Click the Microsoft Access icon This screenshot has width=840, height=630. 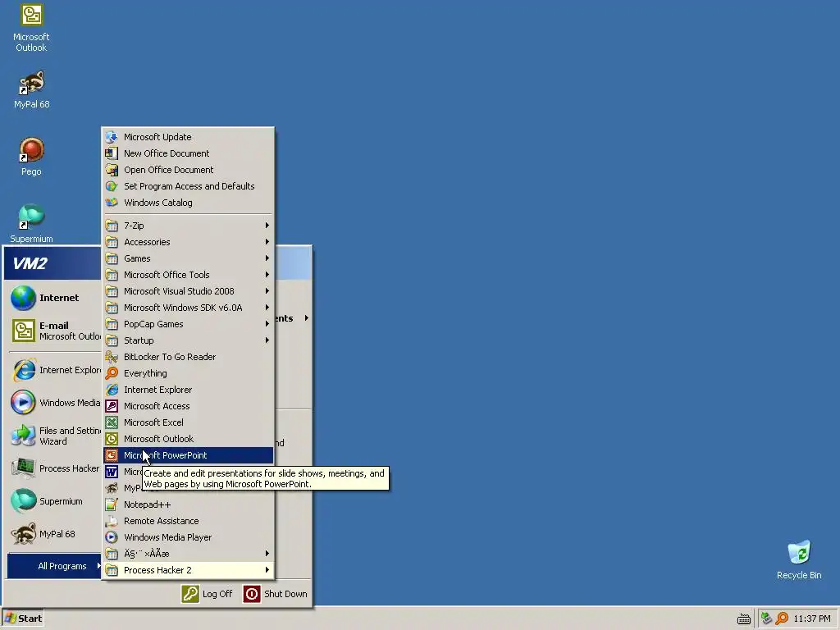pos(112,406)
